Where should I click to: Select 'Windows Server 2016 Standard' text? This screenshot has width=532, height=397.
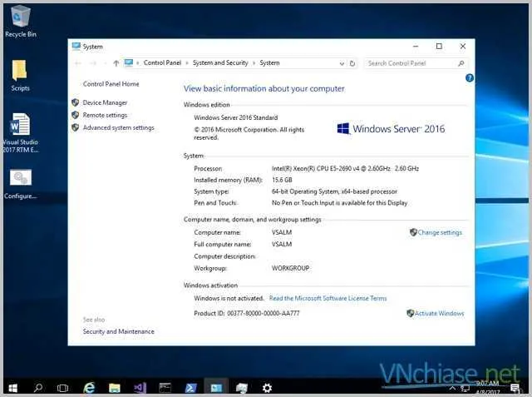click(236, 117)
